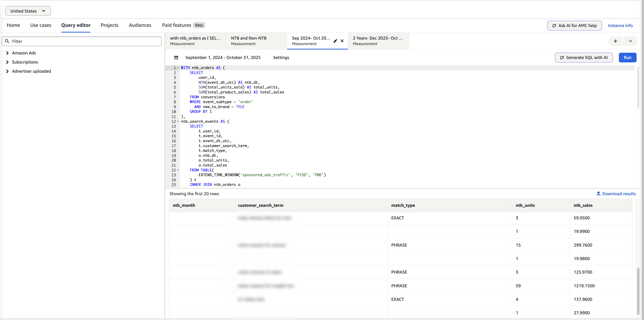The image size is (644, 320).
Task: Switch to the Use cases page
Action: point(41,25)
